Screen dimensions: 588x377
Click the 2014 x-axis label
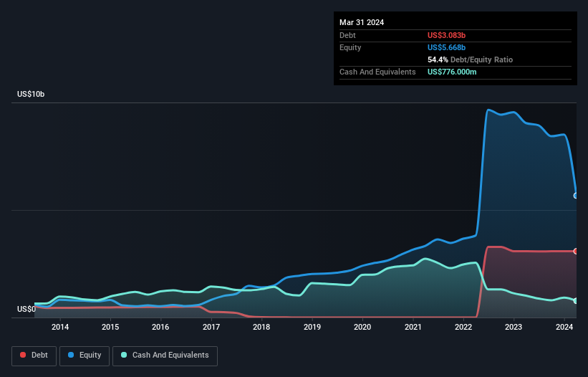[60, 327]
